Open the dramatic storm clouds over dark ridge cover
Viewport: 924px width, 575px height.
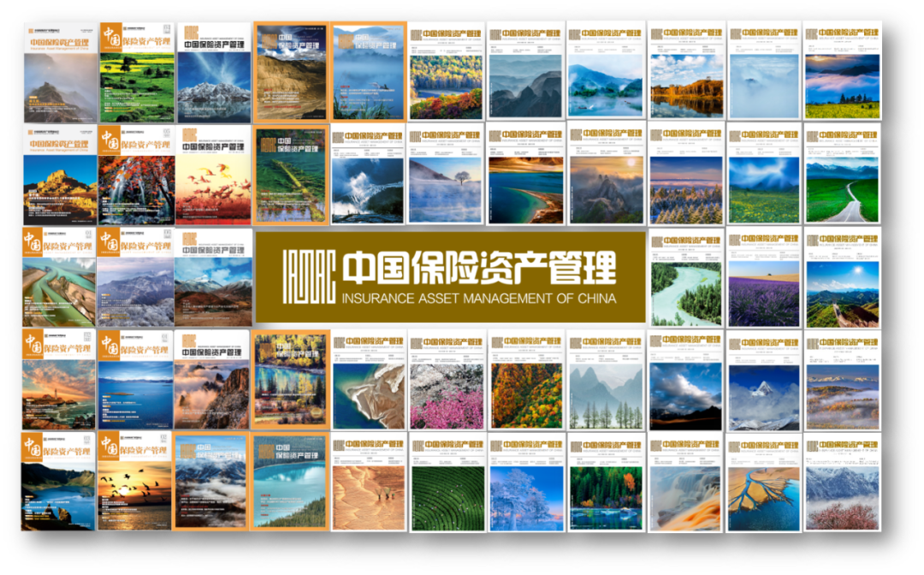(x=686, y=381)
